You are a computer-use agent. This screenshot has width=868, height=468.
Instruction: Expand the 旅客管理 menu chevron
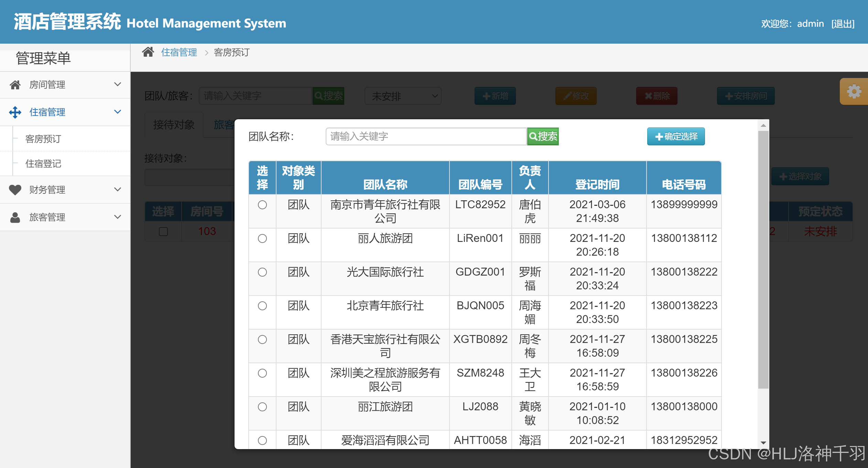pos(118,217)
